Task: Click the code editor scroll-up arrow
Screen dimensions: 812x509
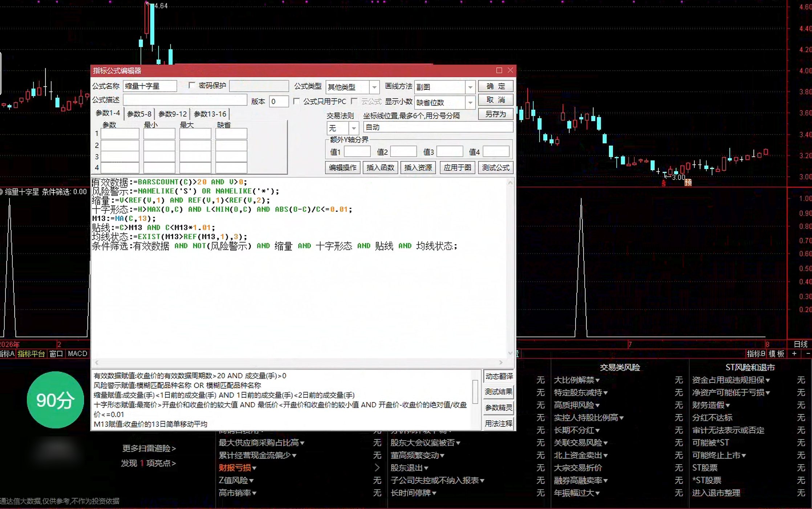Action: [510, 183]
